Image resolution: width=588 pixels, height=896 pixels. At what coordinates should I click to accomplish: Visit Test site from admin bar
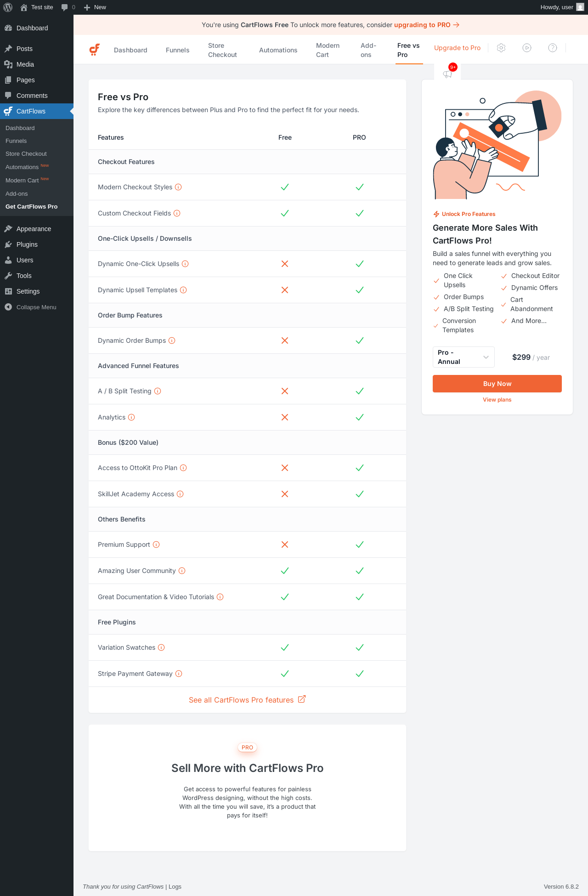(x=37, y=7)
